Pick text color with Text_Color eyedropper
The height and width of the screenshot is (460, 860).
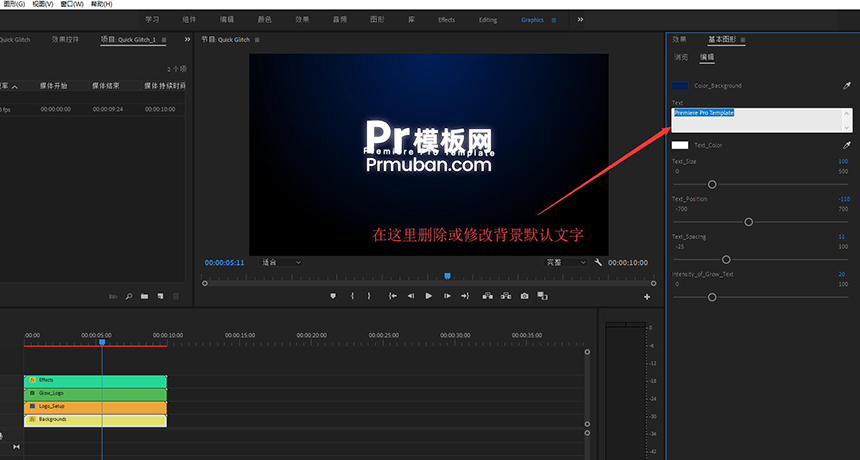click(x=847, y=145)
